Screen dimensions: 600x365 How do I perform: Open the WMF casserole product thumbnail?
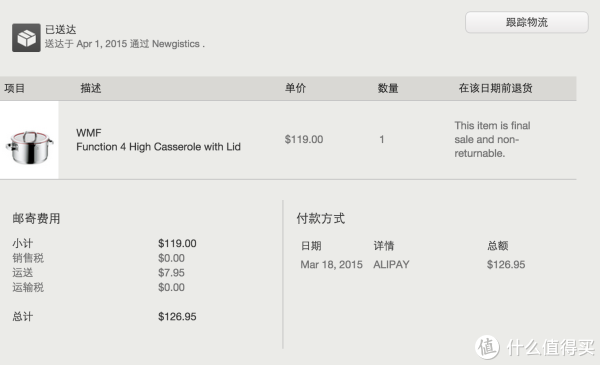29,140
